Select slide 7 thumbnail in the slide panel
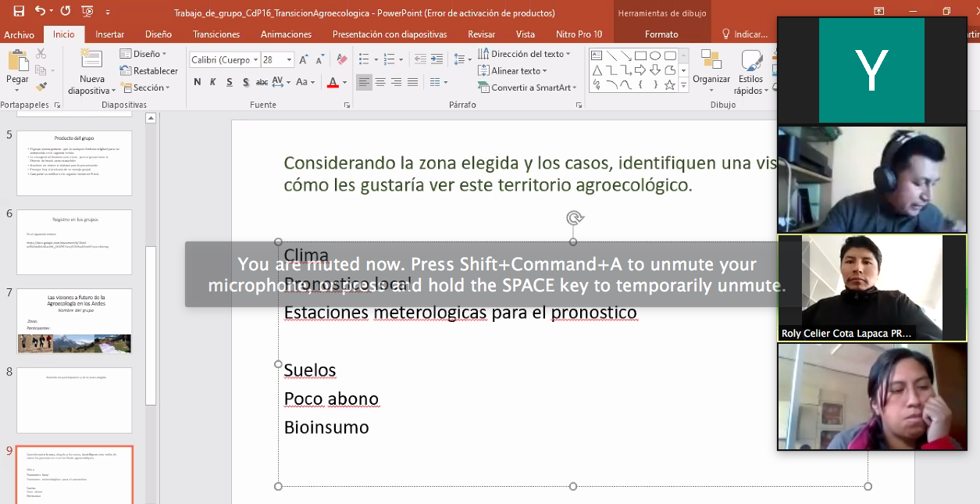The width and height of the screenshot is (980, 504). click(74, 320)
